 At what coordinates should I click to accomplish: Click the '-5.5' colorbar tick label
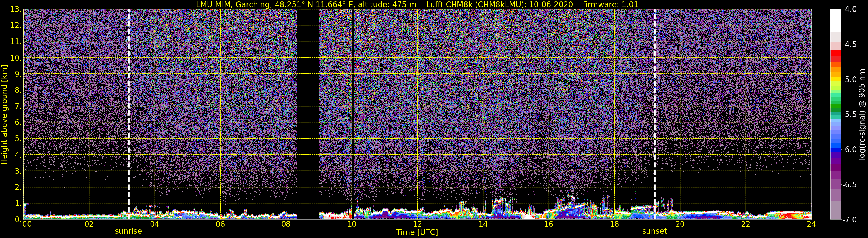[849, 115]
